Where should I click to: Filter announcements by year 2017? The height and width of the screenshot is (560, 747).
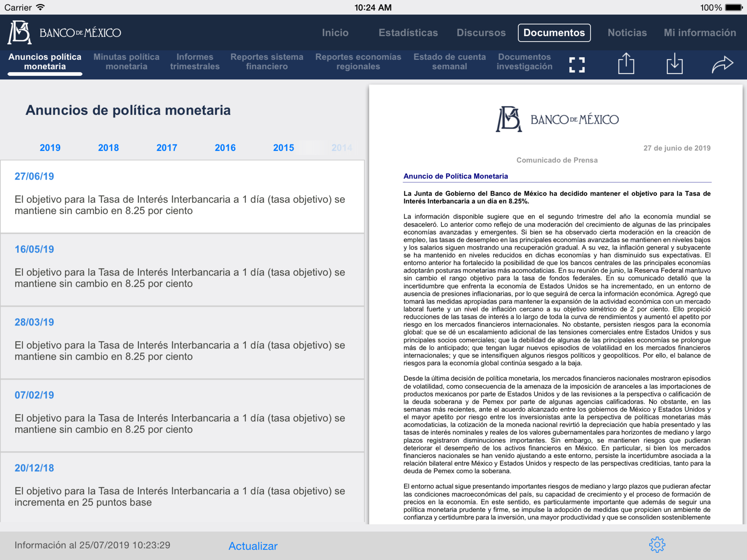click(167, 148)
